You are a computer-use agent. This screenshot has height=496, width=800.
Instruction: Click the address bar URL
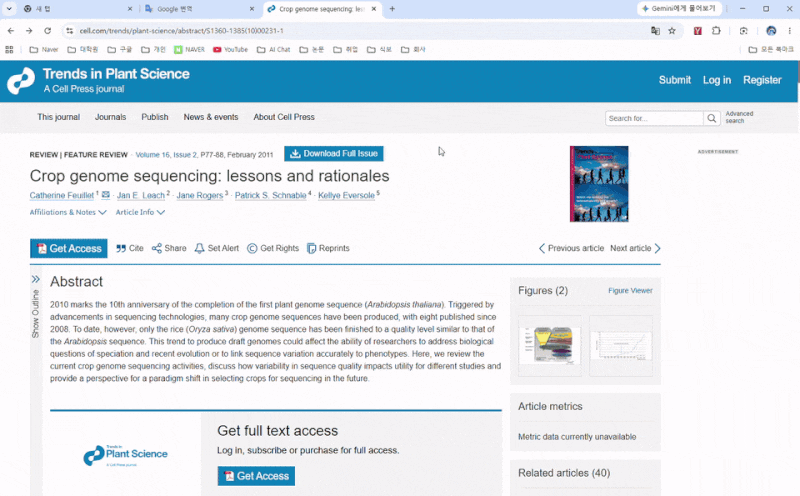pyautogui.click(x=182, y=31)
